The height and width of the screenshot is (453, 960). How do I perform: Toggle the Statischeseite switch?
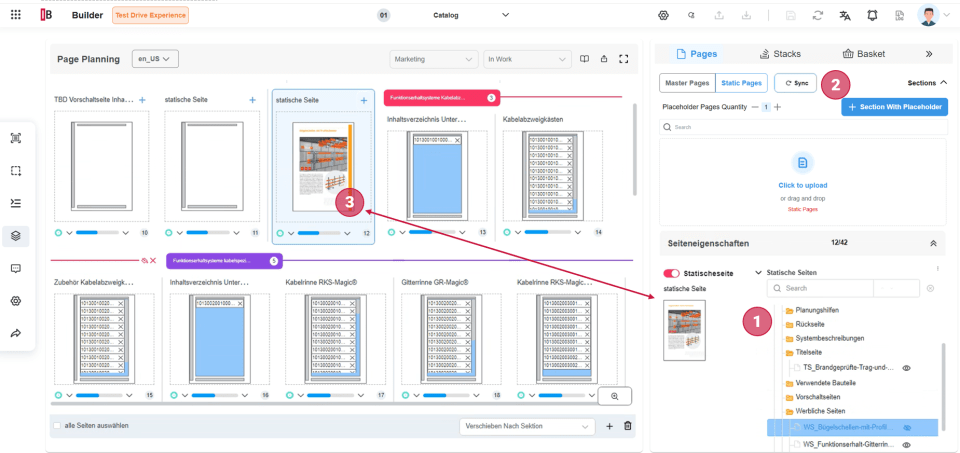click(671, 273)
